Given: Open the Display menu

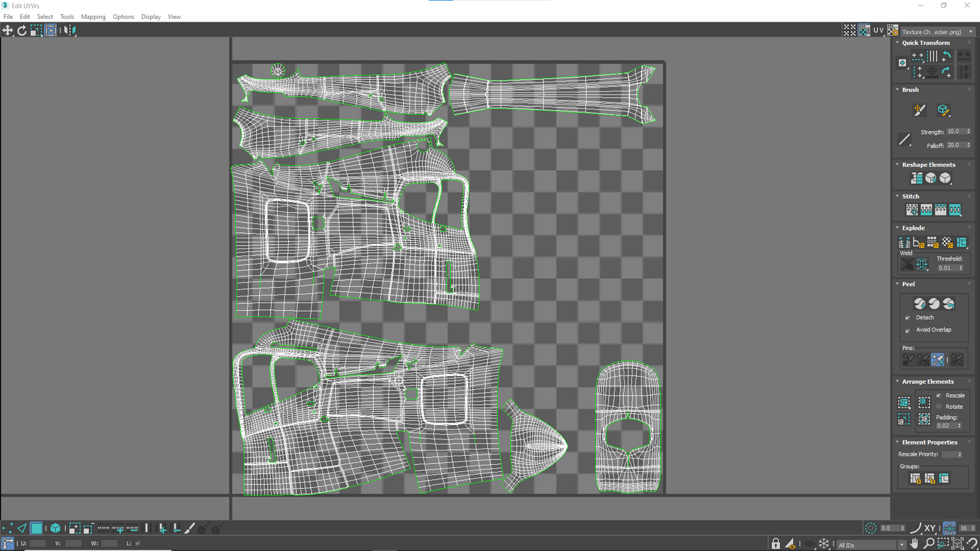Looking at the screenshot, I should coord(151,17).
